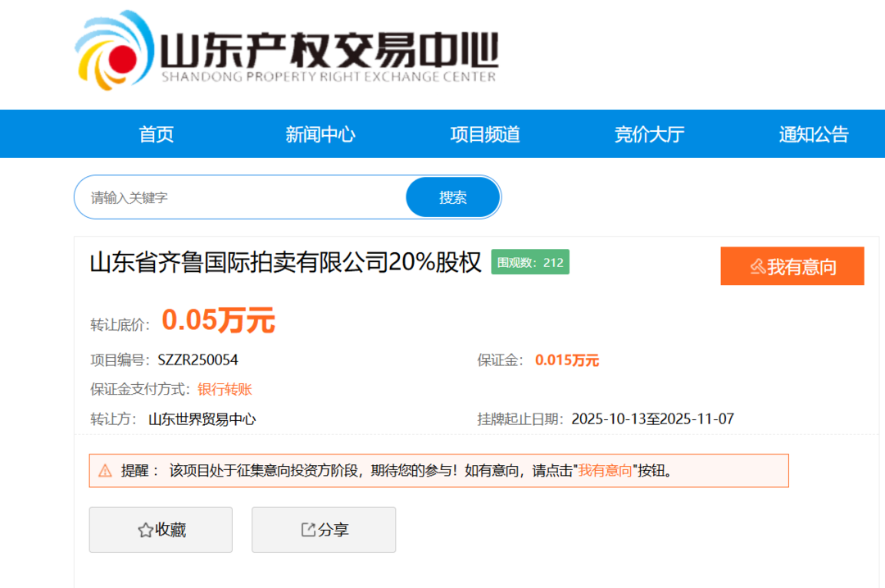Click the 0.05万元 transfer base price
Viewport: 885px width, 588px height.
(x=218, y=320)
